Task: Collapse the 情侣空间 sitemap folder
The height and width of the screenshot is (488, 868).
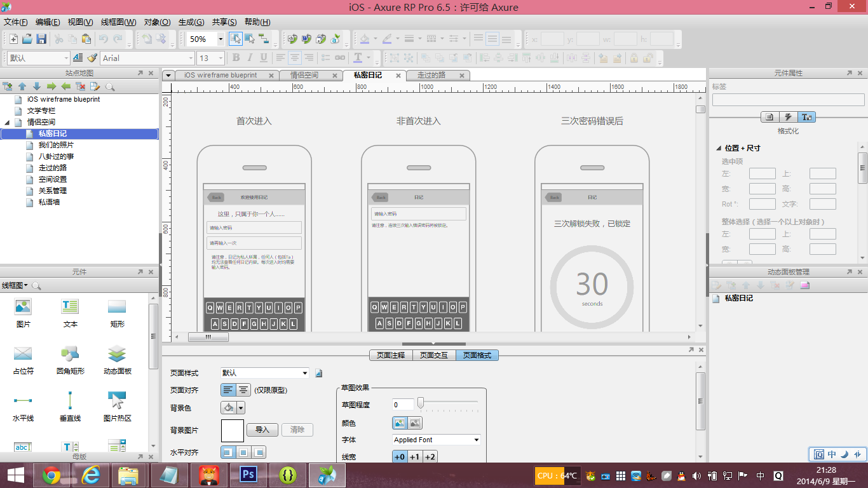Action: point(7,122)
